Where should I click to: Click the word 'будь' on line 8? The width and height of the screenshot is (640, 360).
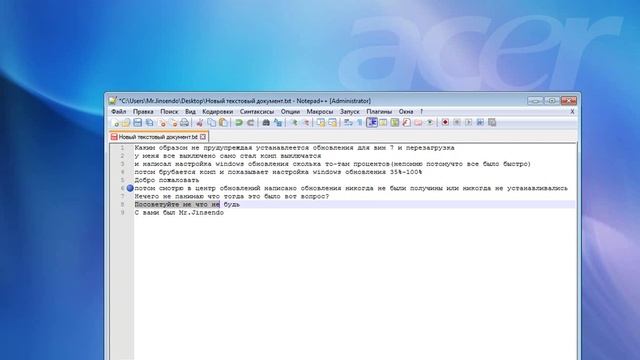click(x=232, y=204)
